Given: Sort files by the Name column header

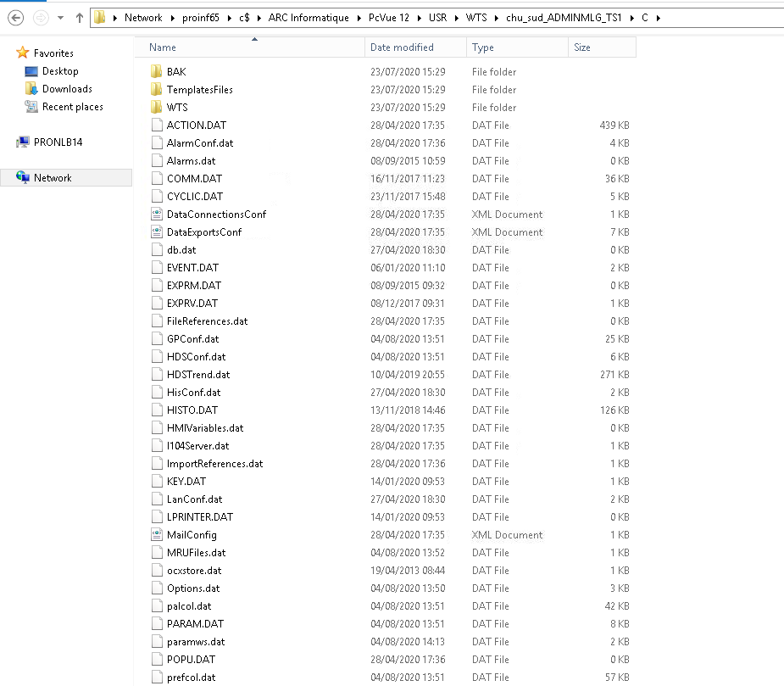Looking at the screenshot, I should pyautogui.click(x=163, y=47).
